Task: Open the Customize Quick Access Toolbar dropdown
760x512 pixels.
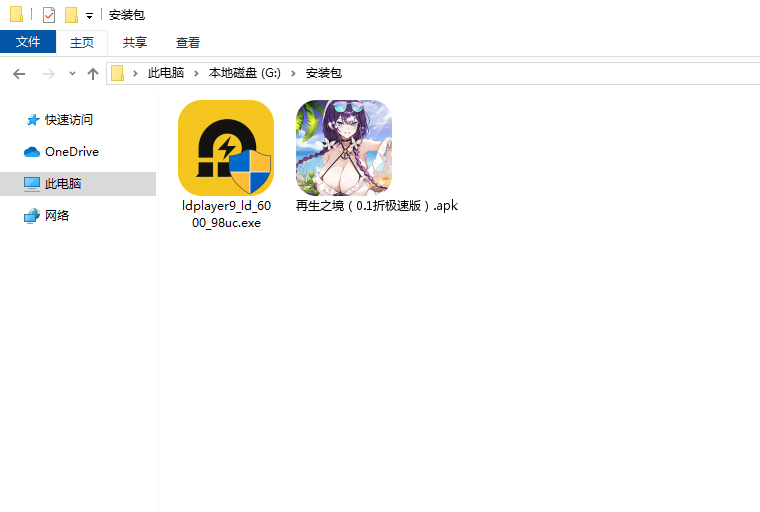Action: coord(89,16)
